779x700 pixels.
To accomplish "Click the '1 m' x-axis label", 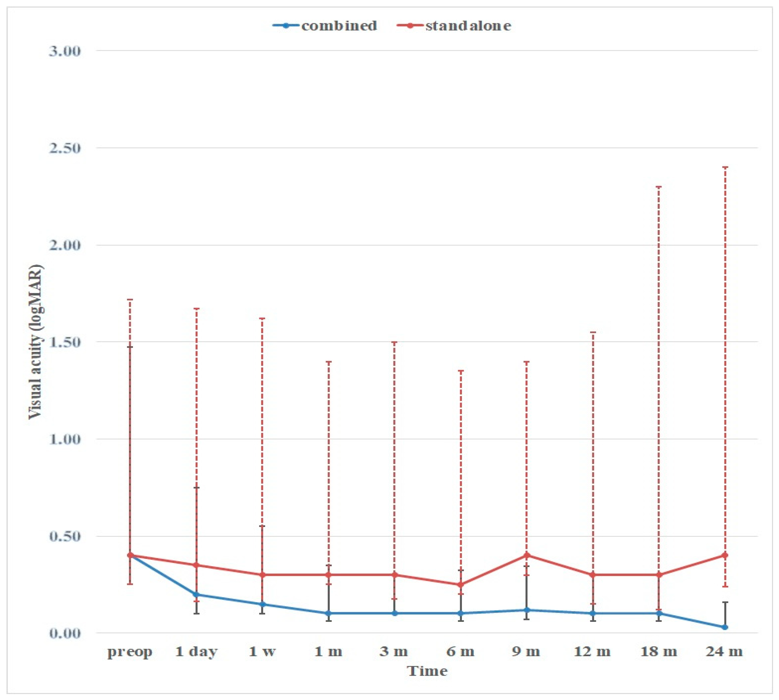I will [x=328, y=652].
